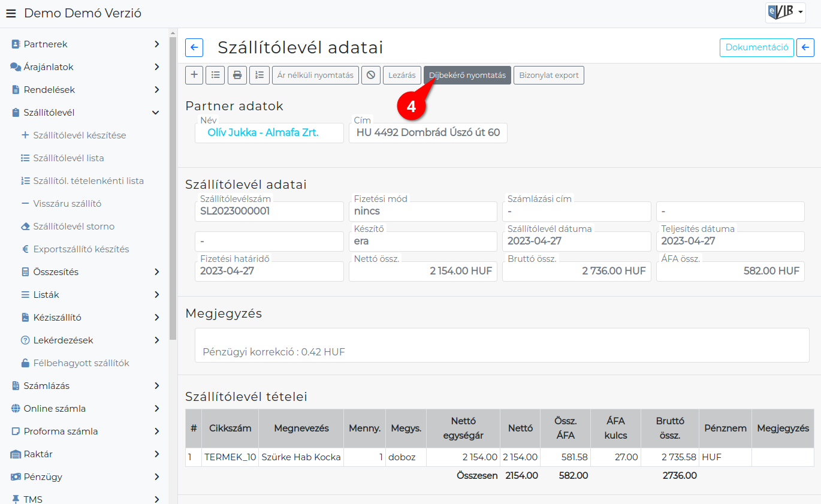This screenshot has height=504, width=821.
Task: Click the numbered list toolbar icon
Action: tap(259, 75)
